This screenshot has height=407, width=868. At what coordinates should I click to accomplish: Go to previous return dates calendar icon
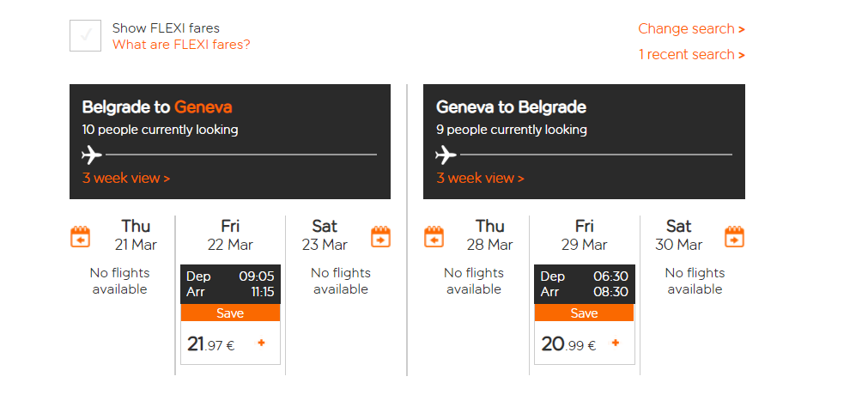(x=434, y=236)
